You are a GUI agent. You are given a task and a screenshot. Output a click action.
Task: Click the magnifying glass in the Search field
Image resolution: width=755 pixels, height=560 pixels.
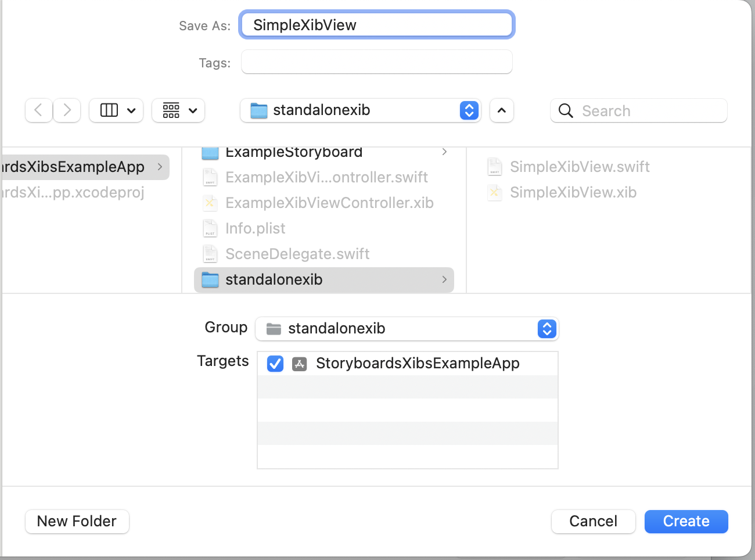[x=565, y=110]
